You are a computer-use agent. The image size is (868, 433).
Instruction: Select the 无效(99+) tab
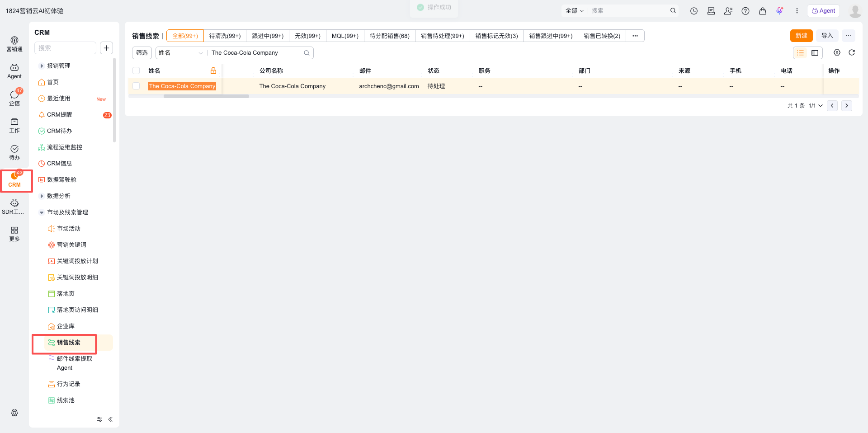(307, 36)
